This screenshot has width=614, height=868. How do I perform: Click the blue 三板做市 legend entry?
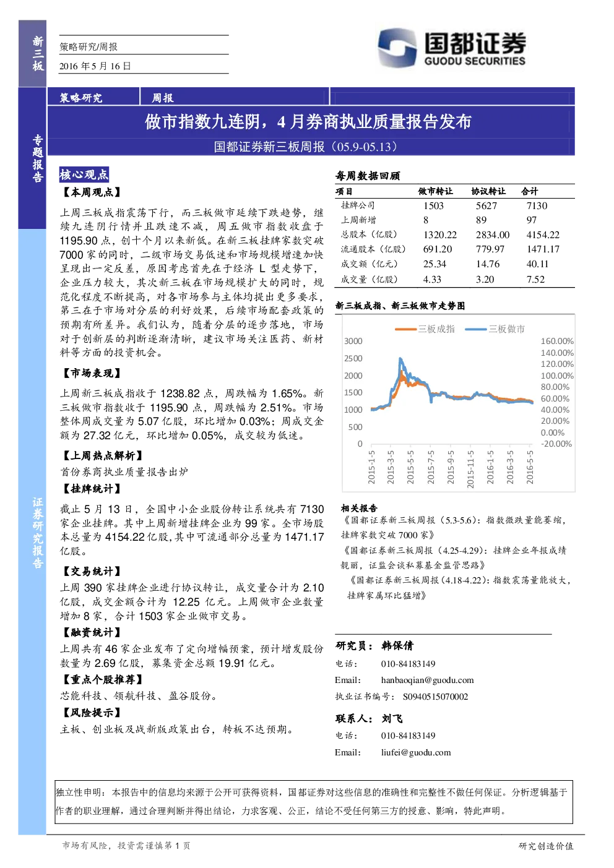495,329
